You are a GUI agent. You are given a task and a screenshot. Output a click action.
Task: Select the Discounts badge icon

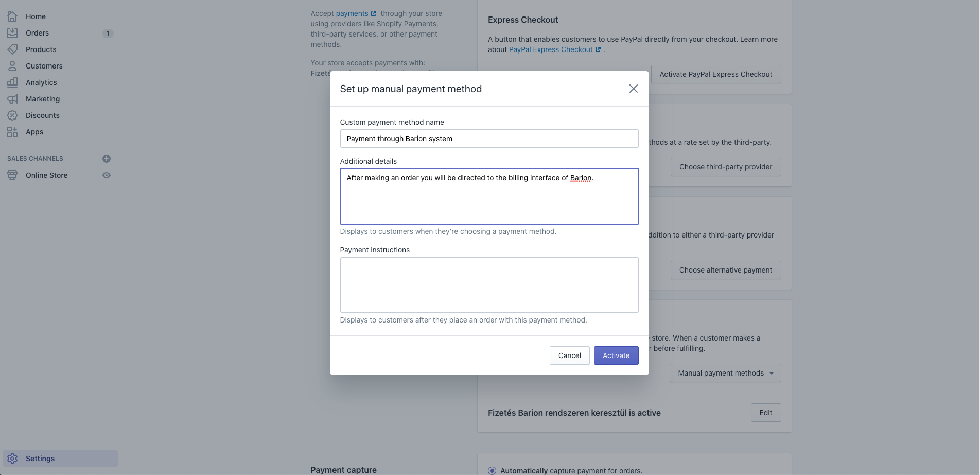click(12, 115)
